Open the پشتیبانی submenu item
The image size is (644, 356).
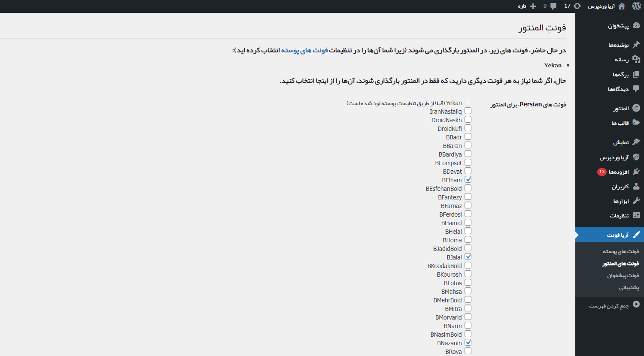pos(629,288)
